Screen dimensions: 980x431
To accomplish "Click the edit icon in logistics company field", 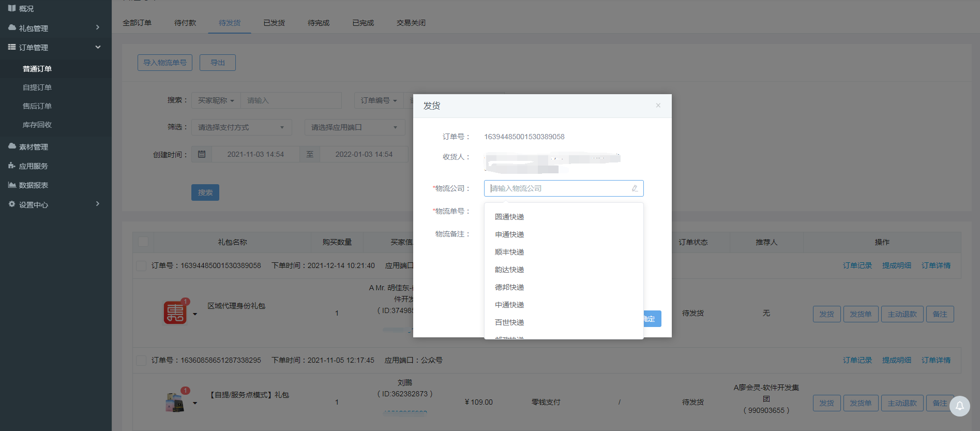I will coord(635,188).
